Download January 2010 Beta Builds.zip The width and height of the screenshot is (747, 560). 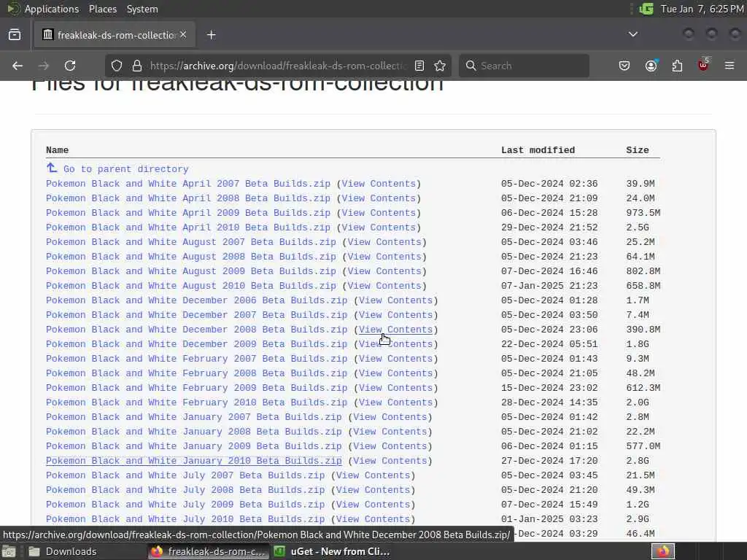194,461
